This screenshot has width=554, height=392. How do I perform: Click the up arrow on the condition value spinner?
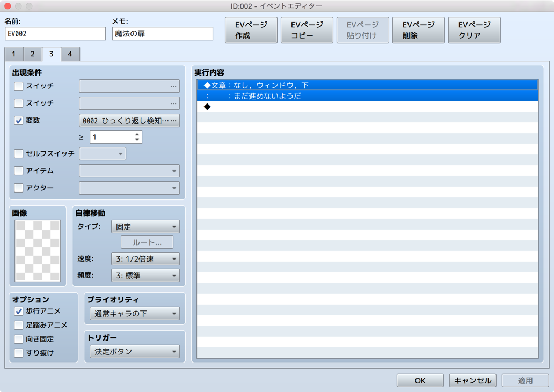pos(137,134)
